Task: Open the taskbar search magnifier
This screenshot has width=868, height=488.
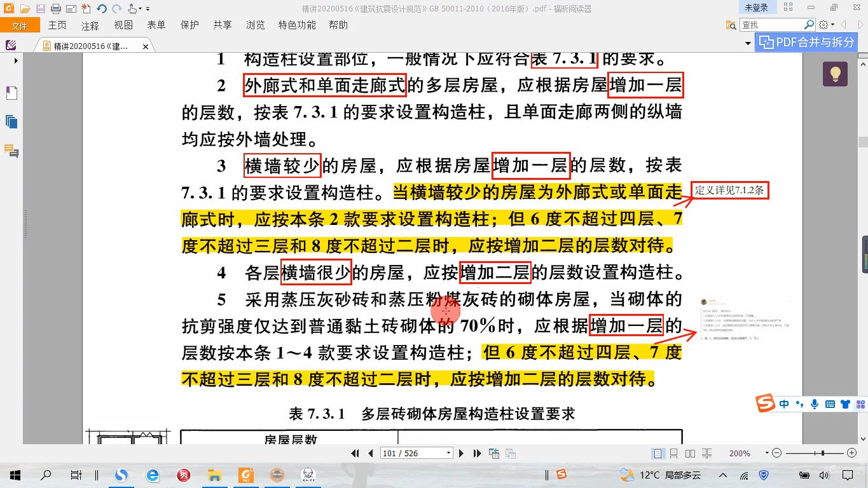Action: [46, 475]
